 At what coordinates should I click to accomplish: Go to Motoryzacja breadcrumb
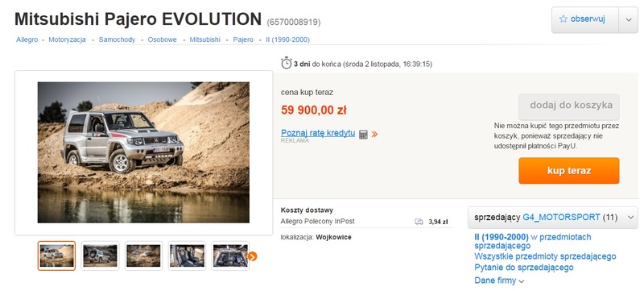[68, 39]
